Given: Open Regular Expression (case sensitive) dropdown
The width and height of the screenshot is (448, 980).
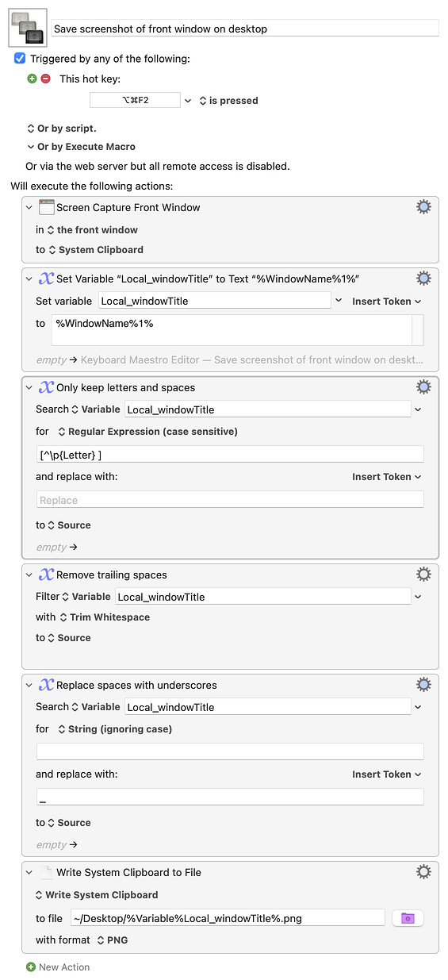Looking at the screenshot, I should (147, 432).
